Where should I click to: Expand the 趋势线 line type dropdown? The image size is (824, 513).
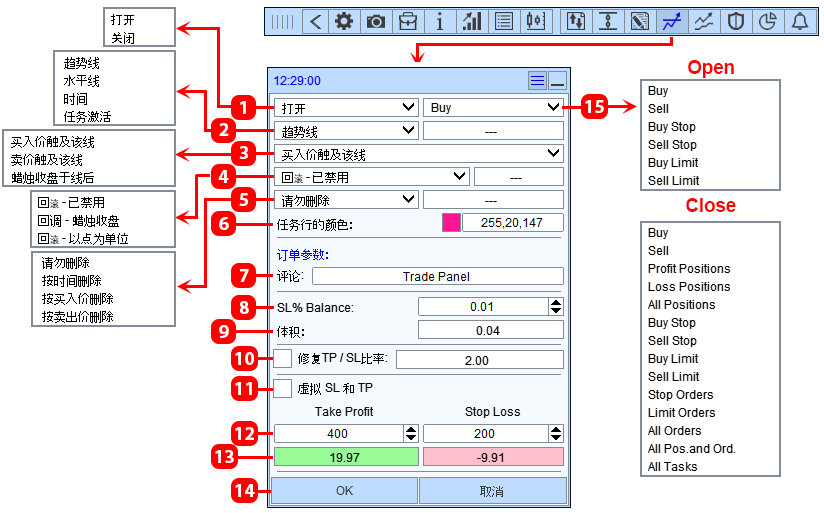pos(346,130)
